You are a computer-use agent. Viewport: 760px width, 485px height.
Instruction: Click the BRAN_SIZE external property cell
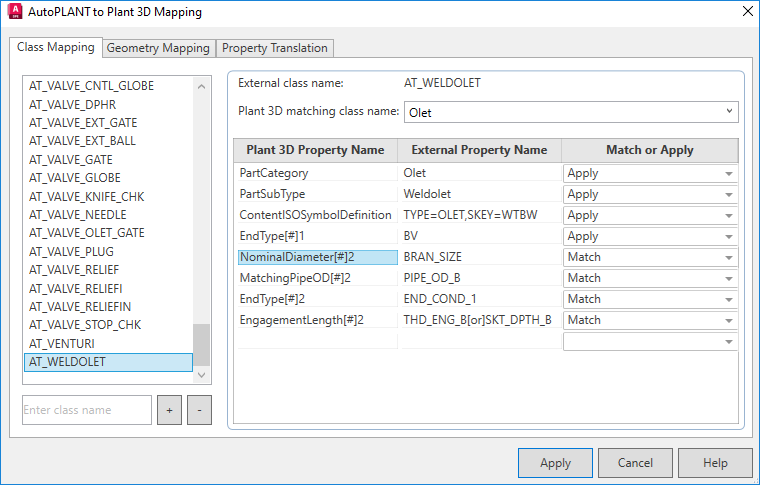pos(479,257)
